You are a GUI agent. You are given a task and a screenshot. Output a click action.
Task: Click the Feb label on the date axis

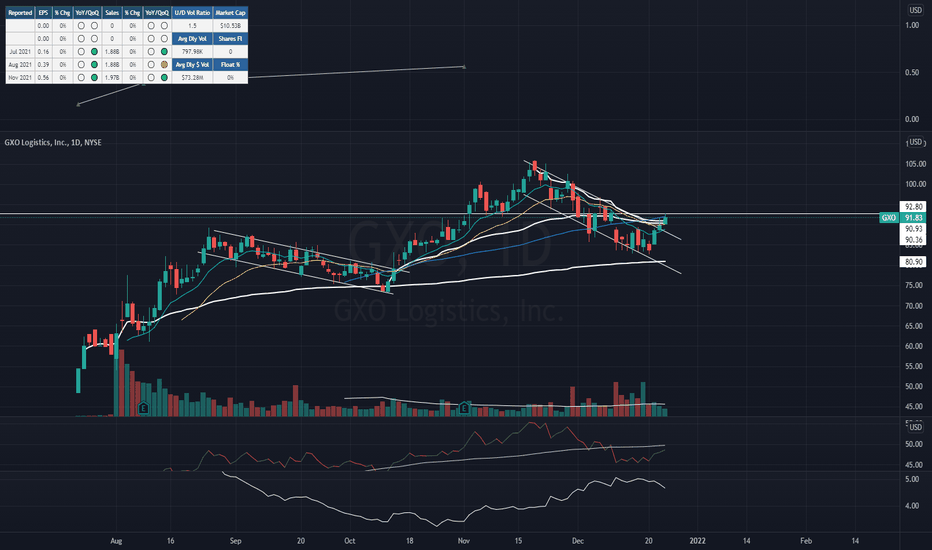click(x=806, y=540)
